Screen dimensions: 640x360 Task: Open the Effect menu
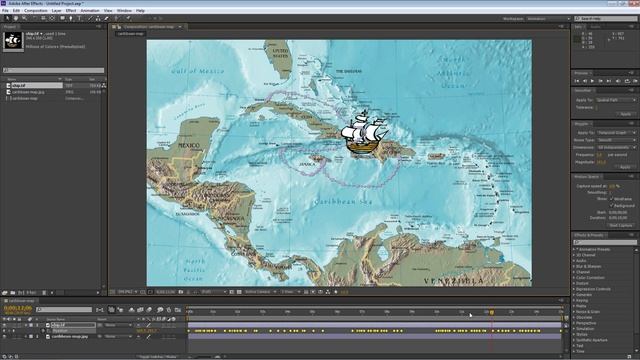point(71,11)
